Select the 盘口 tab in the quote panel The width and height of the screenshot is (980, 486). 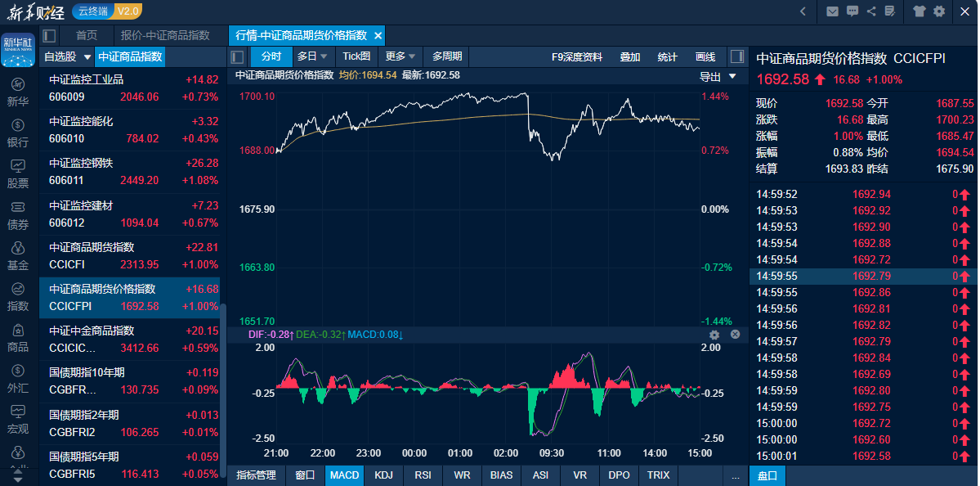(x=767, y=476)
